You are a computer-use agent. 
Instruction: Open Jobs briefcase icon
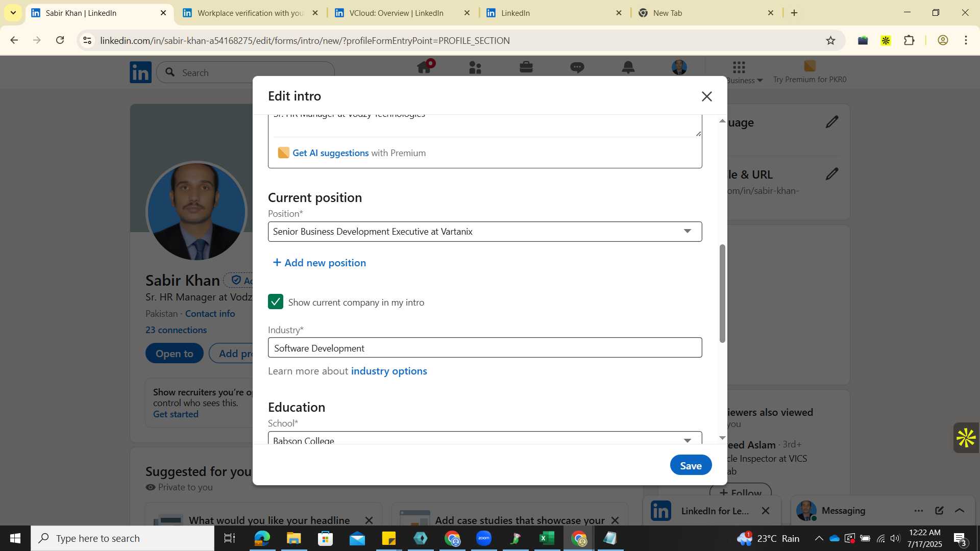click(526, 67)
